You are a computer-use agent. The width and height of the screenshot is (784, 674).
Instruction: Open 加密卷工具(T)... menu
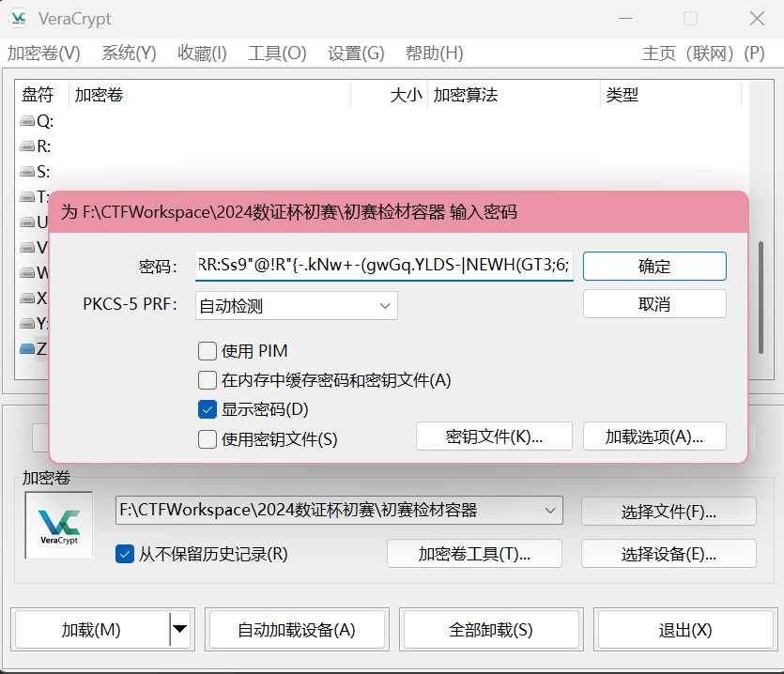[x=474, y=554]
